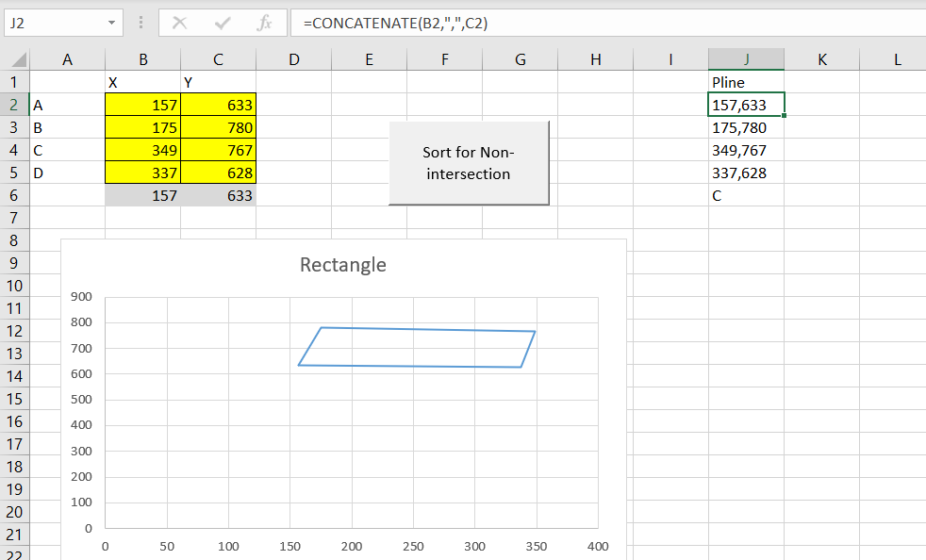Screen dimensions: 926x560
Task: Select row 15 header
Action: (14, 399)
